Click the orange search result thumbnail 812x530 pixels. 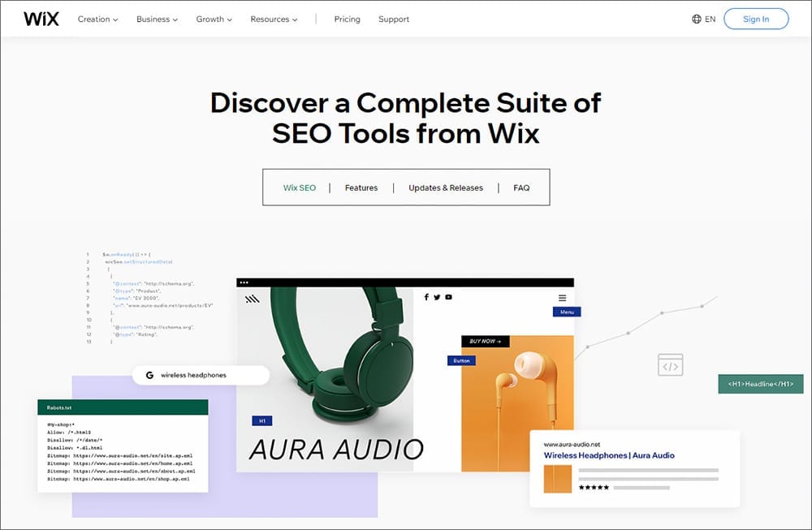(558, 479)
